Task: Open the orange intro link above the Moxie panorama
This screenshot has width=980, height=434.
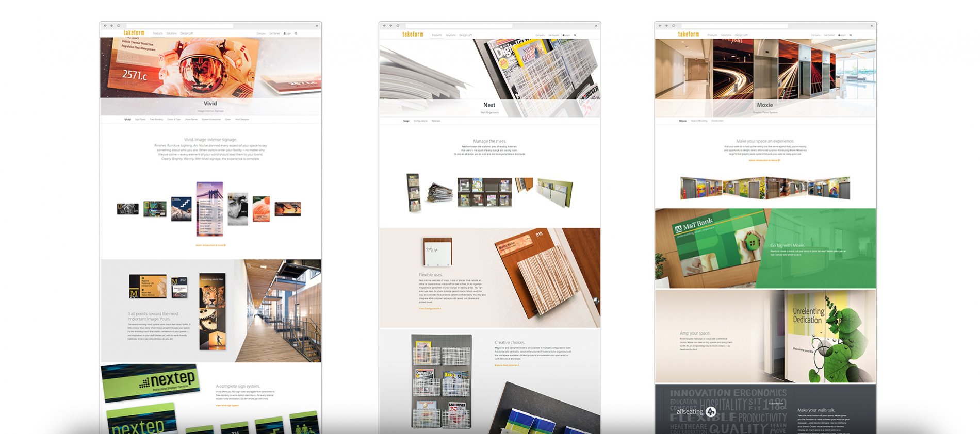Action: (764, 160)
